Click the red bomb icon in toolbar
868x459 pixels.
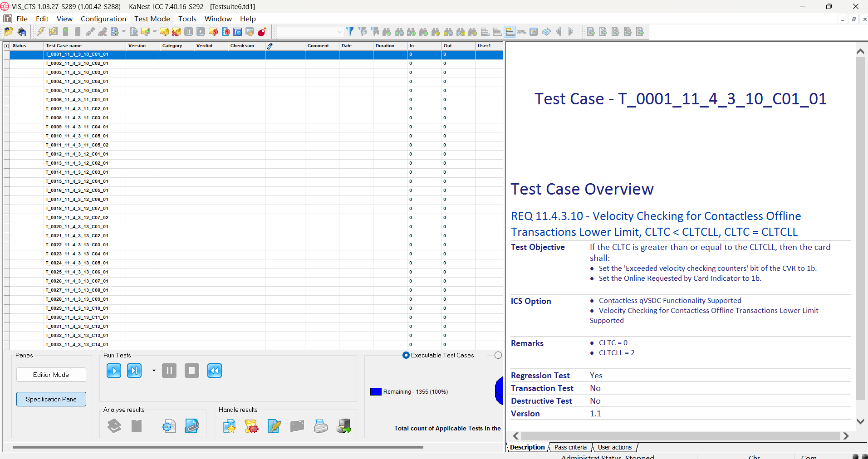262,32
